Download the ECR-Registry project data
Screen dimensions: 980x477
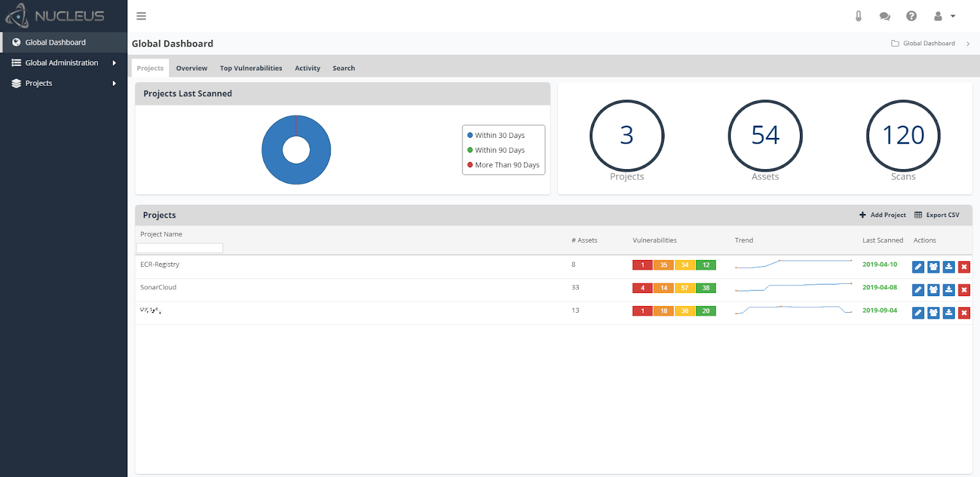(949, 267)
